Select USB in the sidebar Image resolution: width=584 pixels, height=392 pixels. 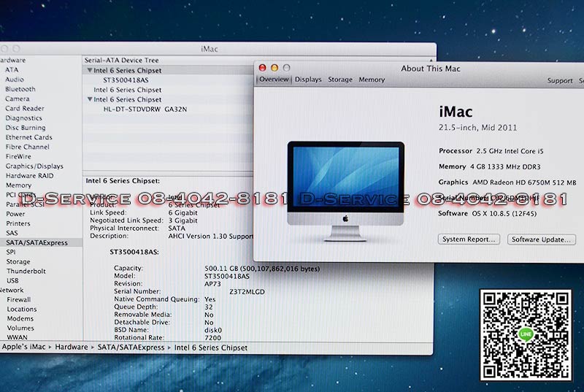point(12,281)
